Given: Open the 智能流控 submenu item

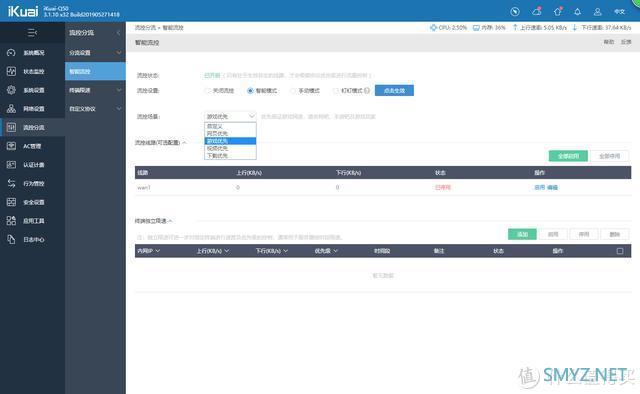Looking at the screenshot, I should point(95,71).
